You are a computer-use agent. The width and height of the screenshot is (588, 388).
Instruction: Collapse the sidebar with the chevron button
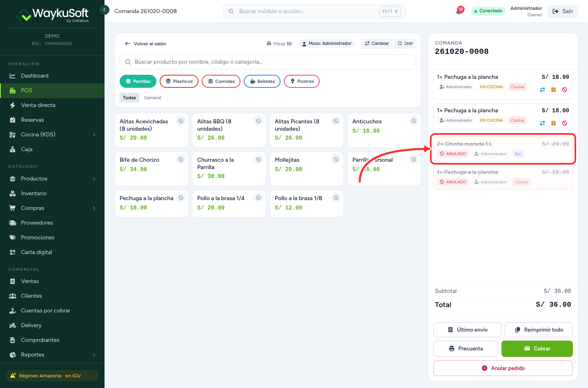(105, 9)
